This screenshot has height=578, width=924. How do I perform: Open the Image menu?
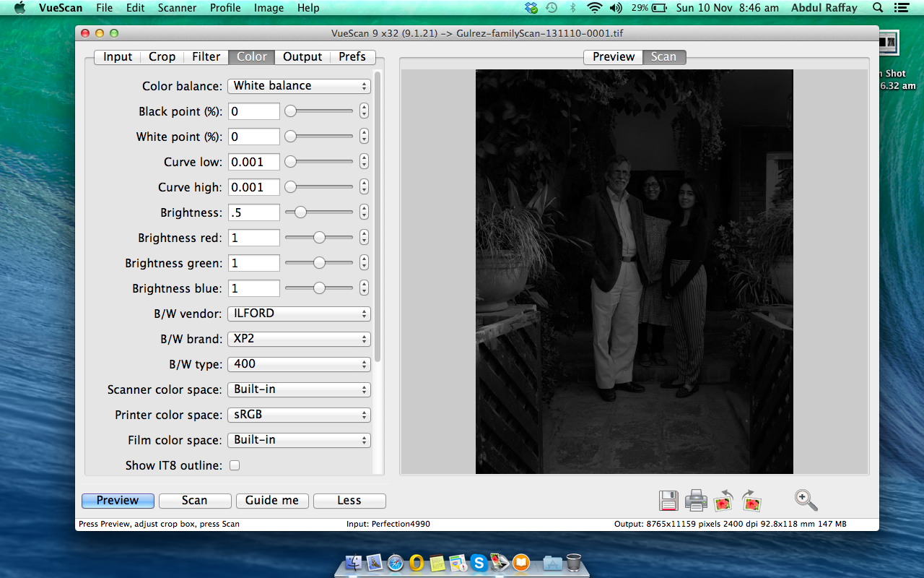point(269,8)
